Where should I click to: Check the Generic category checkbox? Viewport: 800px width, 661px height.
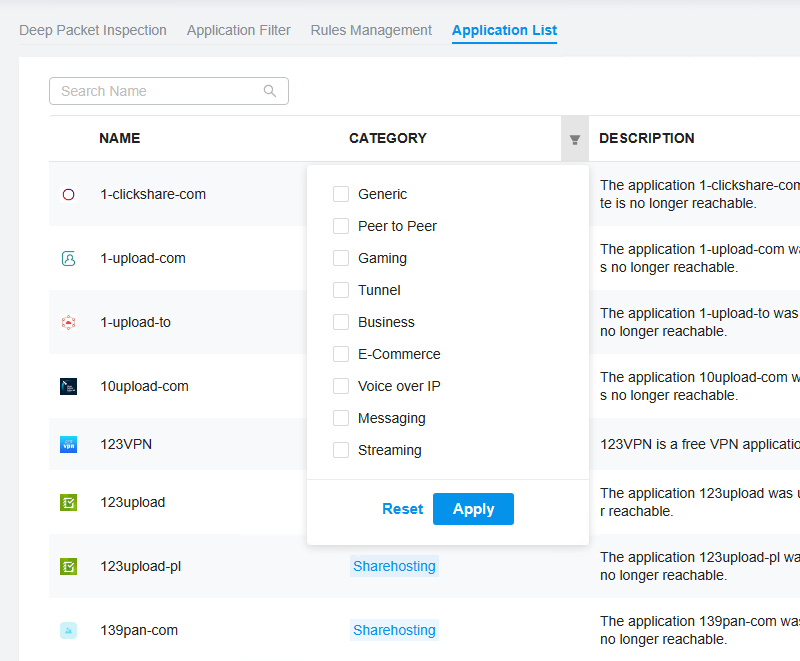point(341,194)
